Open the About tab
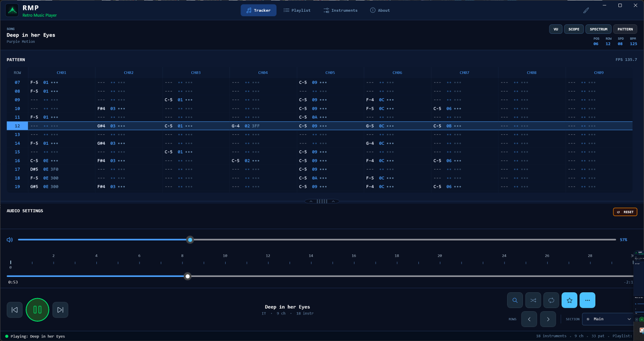The image size is (644, 341). 380,10
